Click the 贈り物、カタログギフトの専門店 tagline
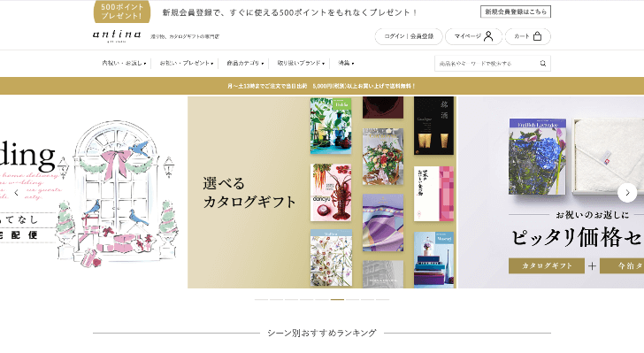The height and width of the screenshot is (353, 644). 185,36
